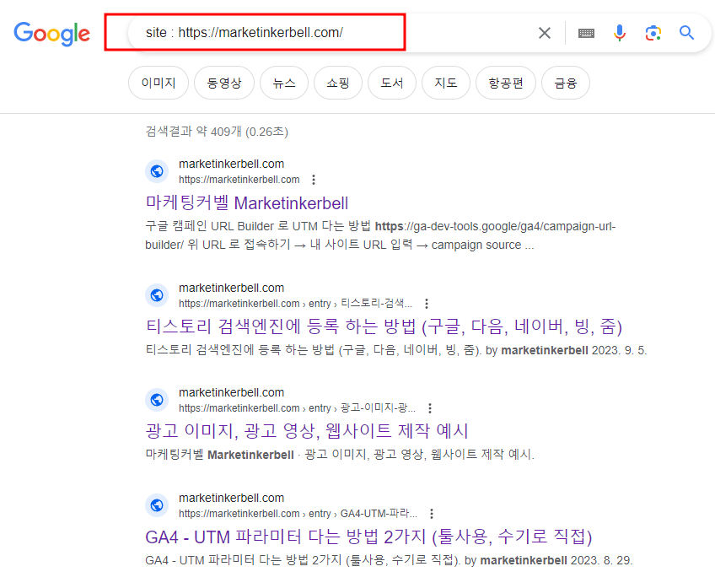715x588 pixels.
Task: Click the globe favicon of first result
Action: point(157,170)
